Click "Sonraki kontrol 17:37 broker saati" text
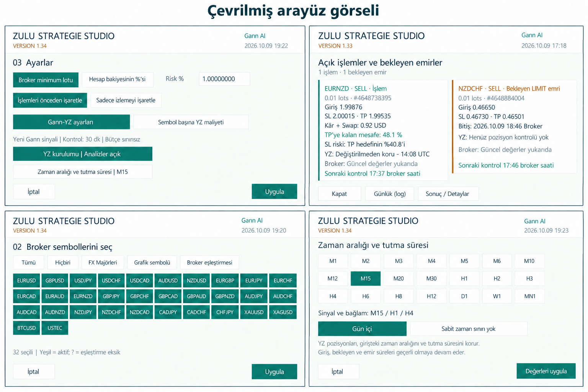588x392 pixels. click(372, 173)
